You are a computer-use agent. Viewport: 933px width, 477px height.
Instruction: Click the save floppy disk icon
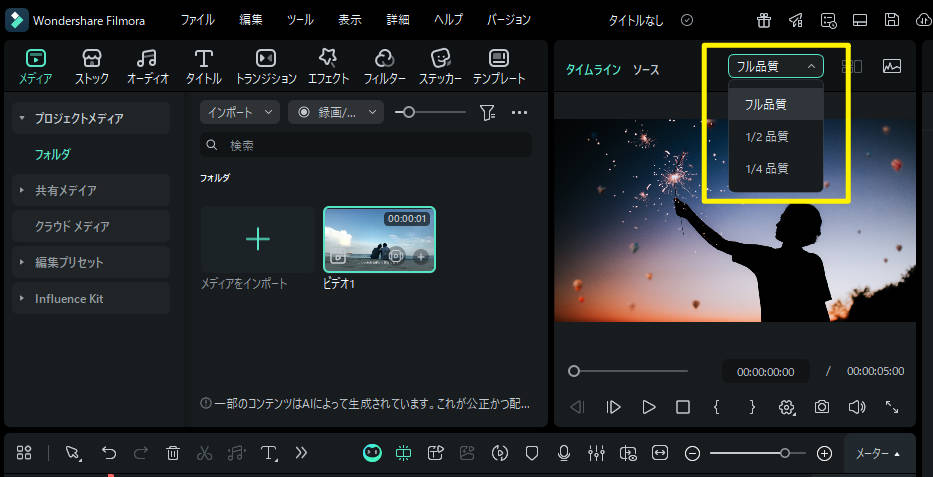891,20
